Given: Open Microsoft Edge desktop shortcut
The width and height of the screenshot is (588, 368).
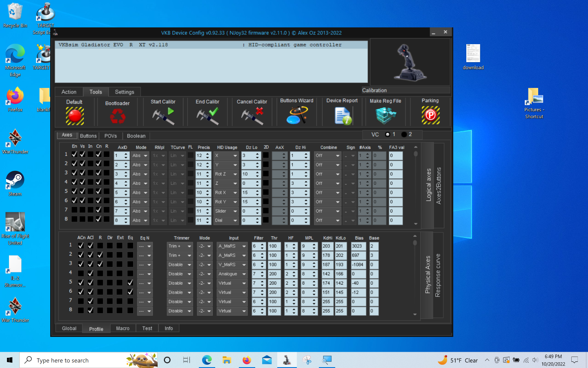Looking at the screenshot, I should tap(15, 60).
